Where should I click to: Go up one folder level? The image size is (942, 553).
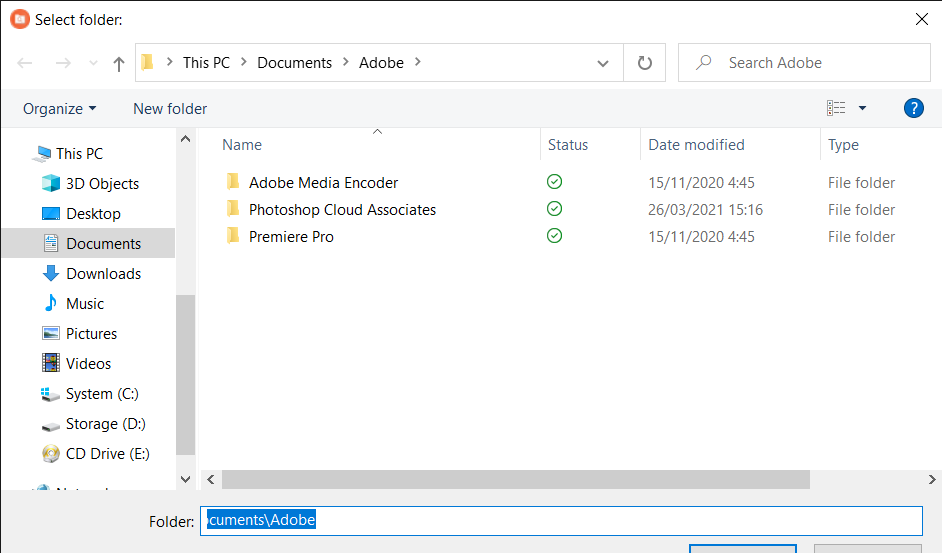119,64
